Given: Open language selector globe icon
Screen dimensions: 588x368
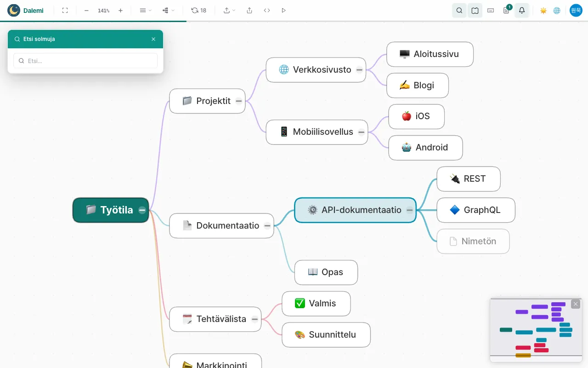Looking at the screenshot, I should [557, 11].
